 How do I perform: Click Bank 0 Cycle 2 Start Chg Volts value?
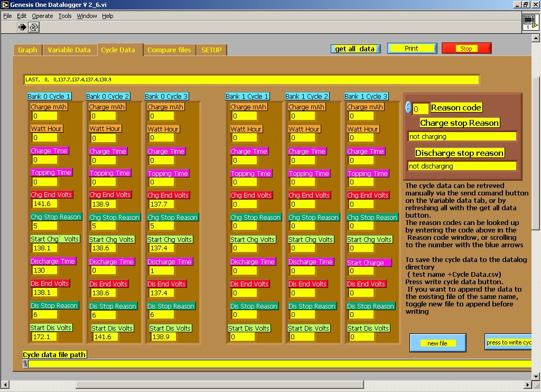click(x=104, y=248)
